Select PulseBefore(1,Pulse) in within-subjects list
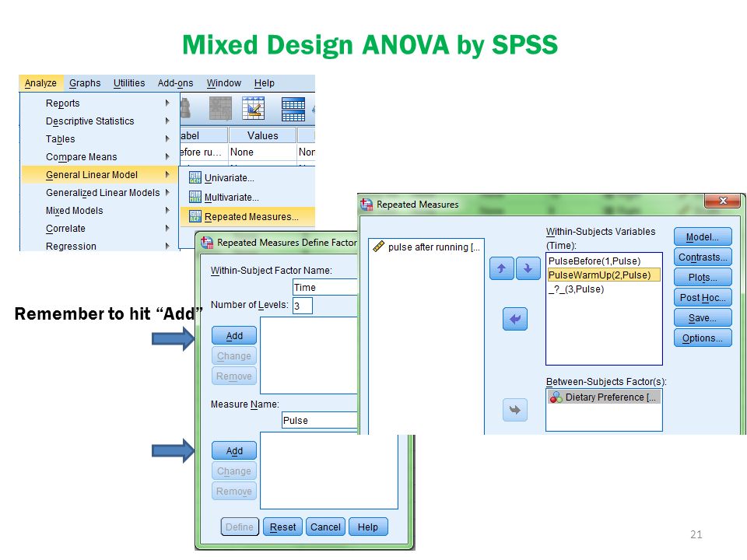Viewport: 747px width, 560px height. click(604, 261)
